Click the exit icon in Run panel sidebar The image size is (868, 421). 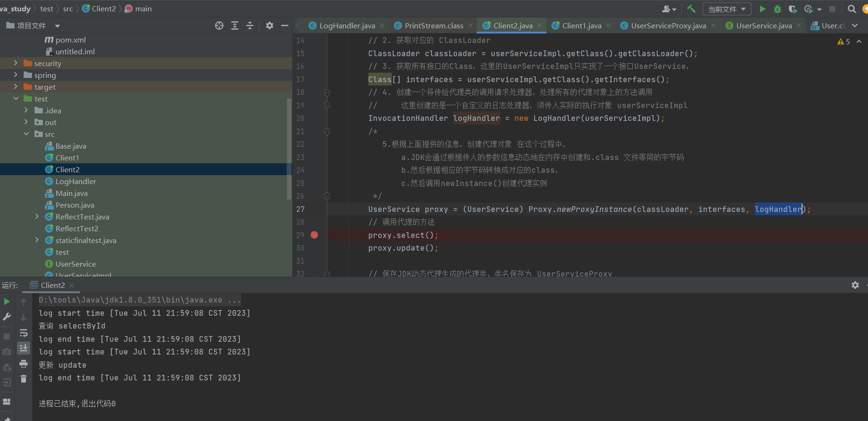[x=7, y=382]
